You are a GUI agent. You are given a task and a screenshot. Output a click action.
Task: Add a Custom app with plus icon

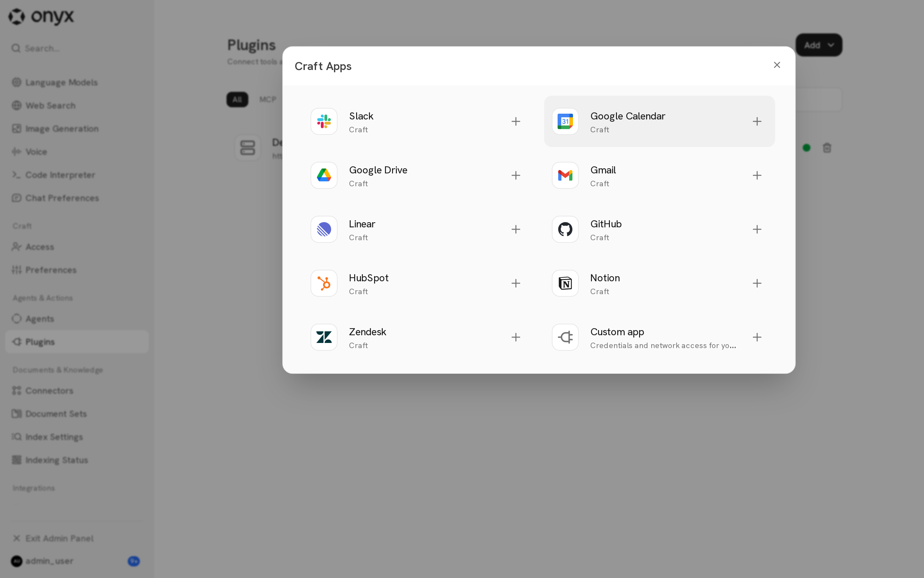757,337
